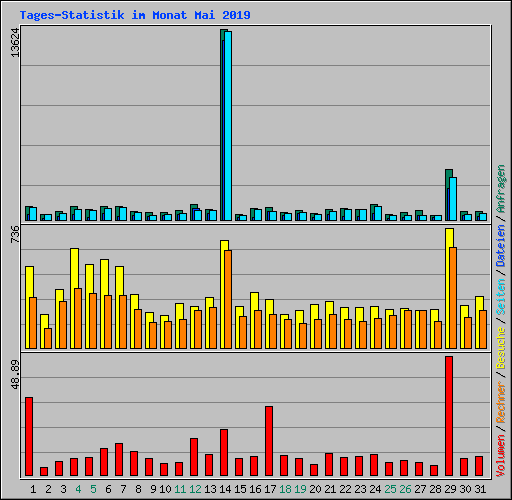Click day label 1 on x-axis
Screen dimensions: 512x500
pos(33,489)
